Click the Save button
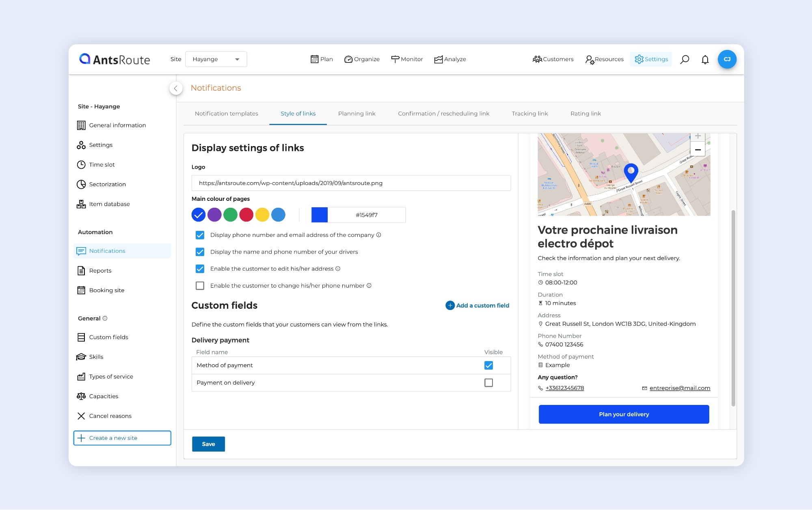 208,444
